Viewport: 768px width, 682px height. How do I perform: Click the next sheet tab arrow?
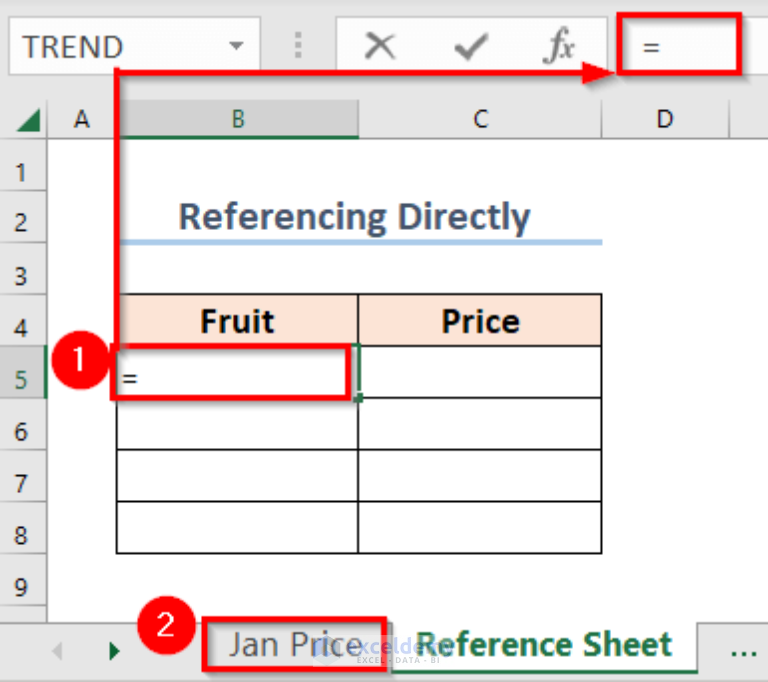tap(114, 651)
